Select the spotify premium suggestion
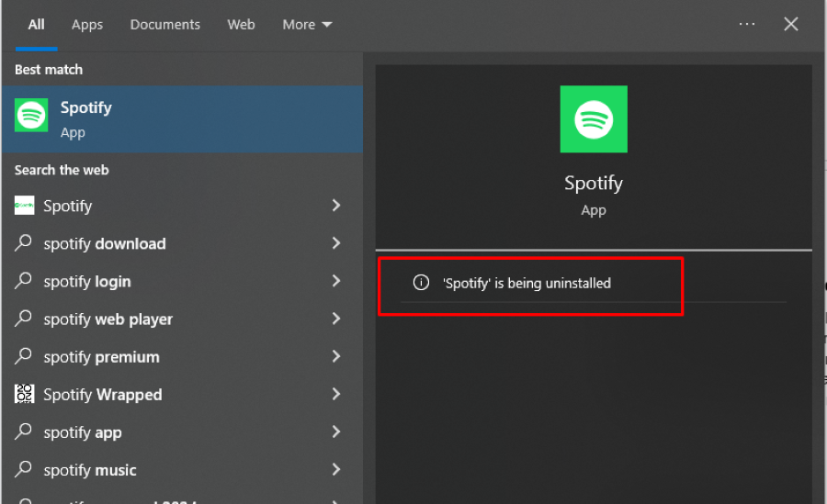 point(182,357)
